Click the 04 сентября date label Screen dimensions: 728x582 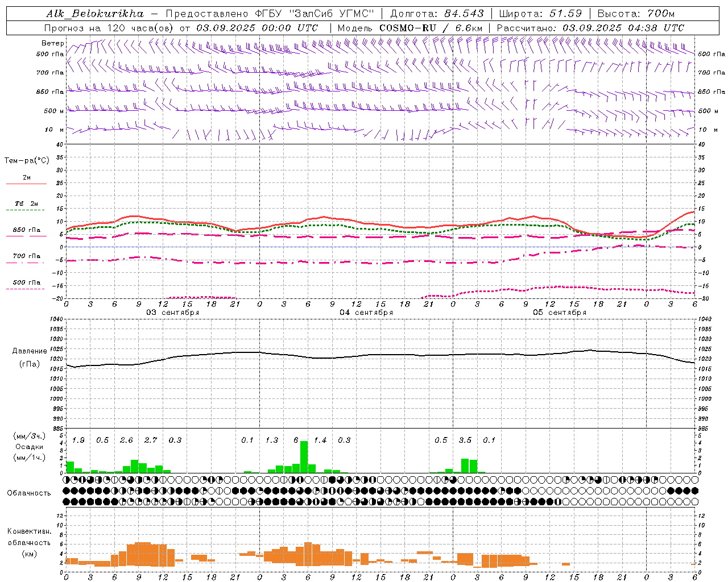366,313
